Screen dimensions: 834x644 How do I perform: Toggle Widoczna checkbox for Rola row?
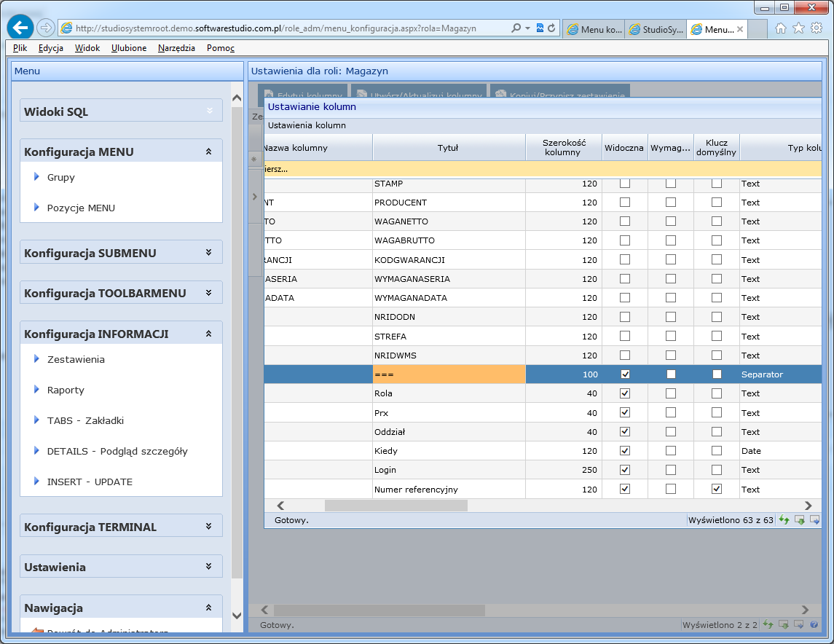click(625, 393)
